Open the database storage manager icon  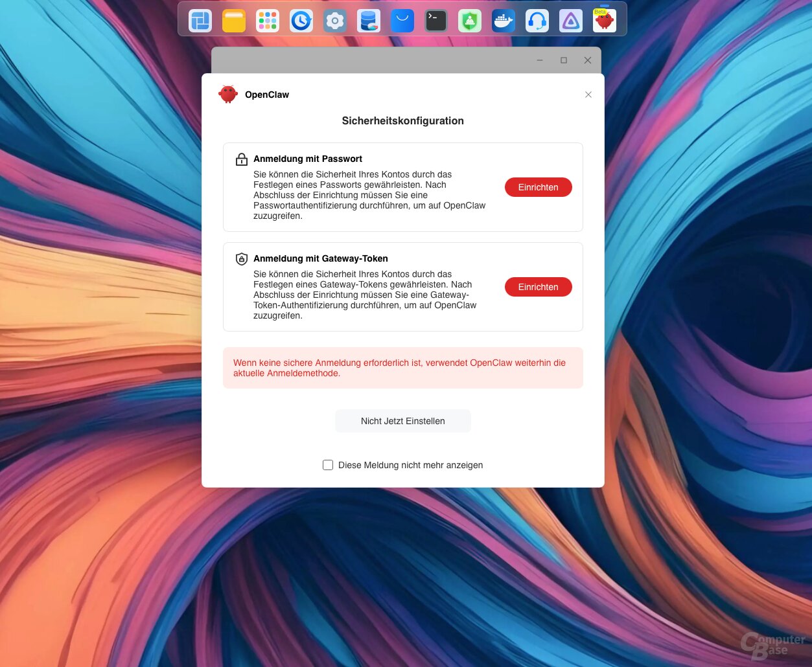369,21
